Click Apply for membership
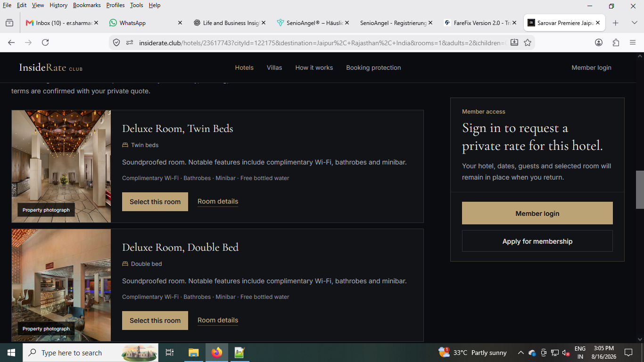This screenshot has width=644, height=362. (537, 241)
